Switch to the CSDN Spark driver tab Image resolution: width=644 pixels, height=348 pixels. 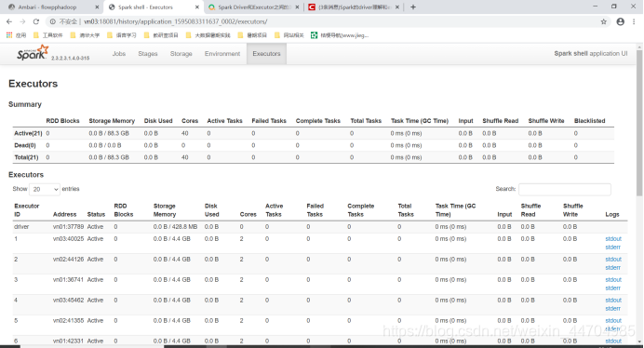click(354, 7)
